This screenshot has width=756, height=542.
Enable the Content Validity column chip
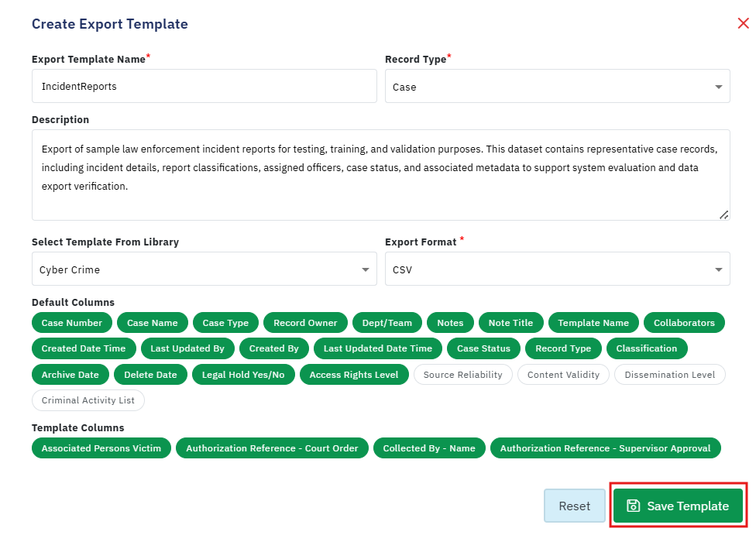563,374
